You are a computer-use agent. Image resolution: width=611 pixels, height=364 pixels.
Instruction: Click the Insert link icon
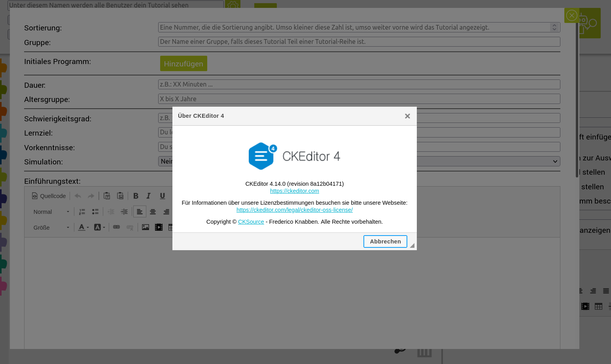point(116,227)
